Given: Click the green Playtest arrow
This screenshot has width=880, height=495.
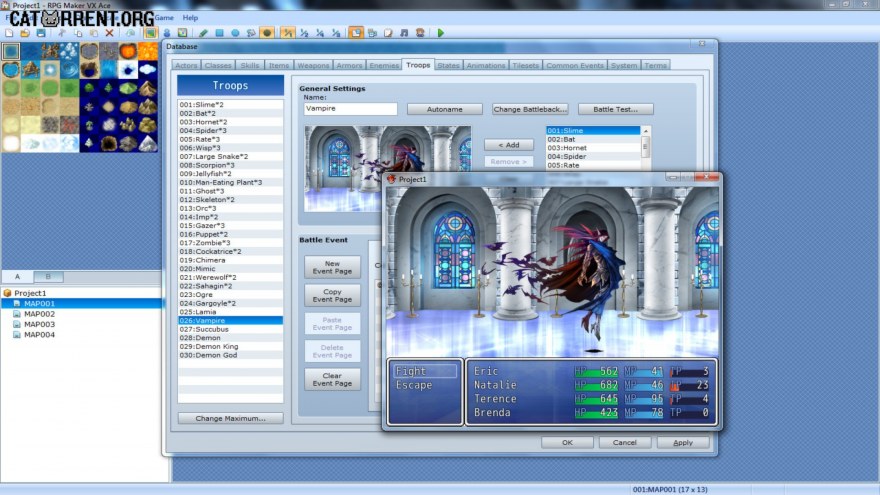Looking at the screenshot, I should (441, 33).
